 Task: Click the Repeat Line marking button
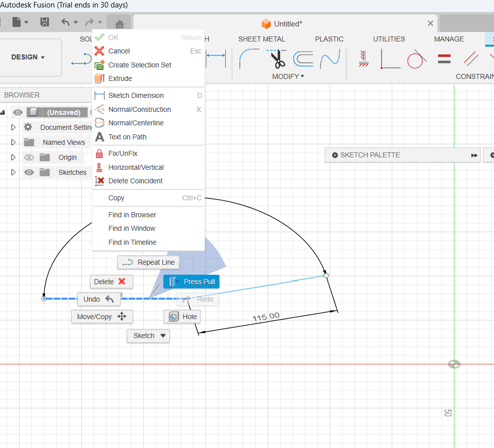pos(148,262)
